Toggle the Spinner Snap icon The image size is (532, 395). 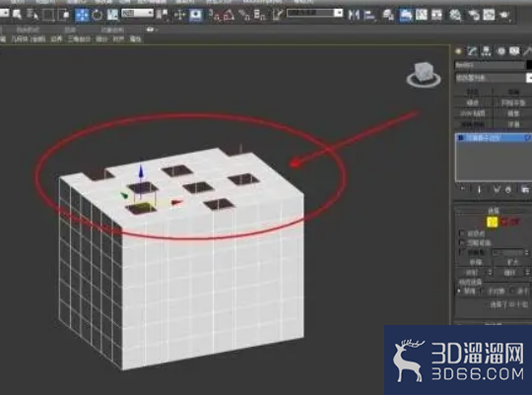click(260, 15)
